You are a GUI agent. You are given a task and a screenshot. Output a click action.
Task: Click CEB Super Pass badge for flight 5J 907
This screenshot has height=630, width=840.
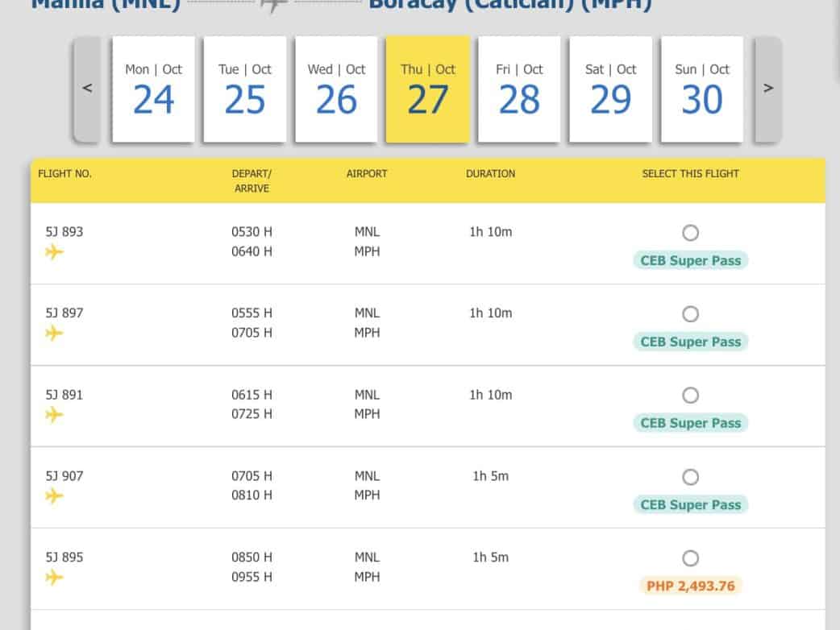click(x=690, y=505)
